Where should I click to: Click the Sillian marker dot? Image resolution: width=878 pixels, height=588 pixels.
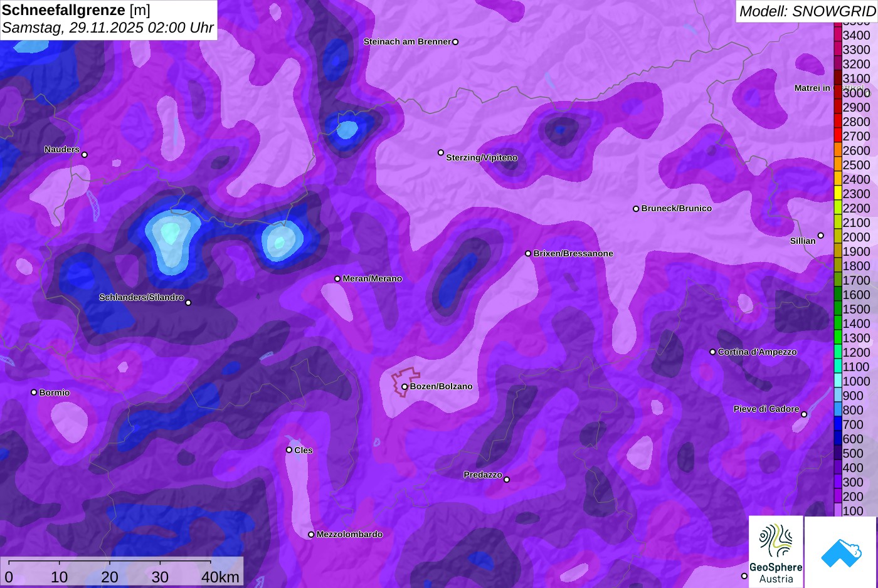pyautogui.click(x=820, y=236)
